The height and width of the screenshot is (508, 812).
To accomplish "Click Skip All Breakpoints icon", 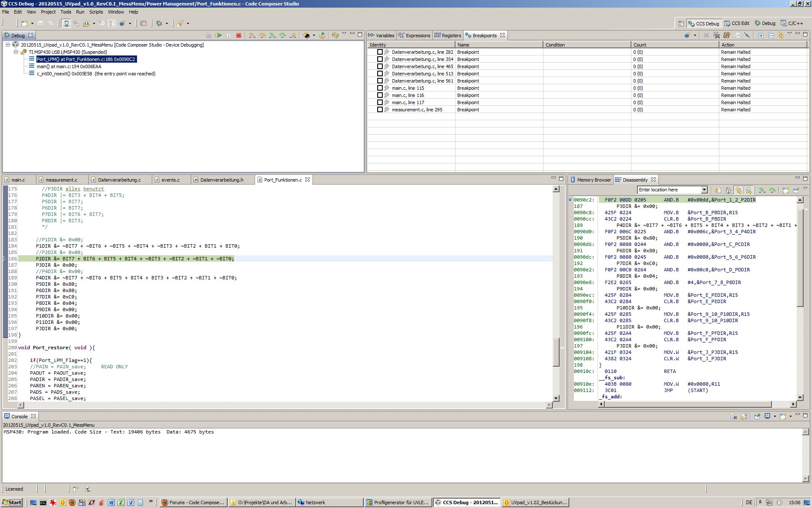I will coord(747,36).
